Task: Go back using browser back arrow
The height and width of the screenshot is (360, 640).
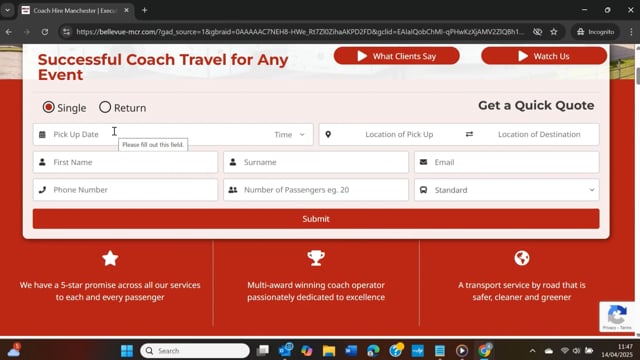Action: (9, 32)
